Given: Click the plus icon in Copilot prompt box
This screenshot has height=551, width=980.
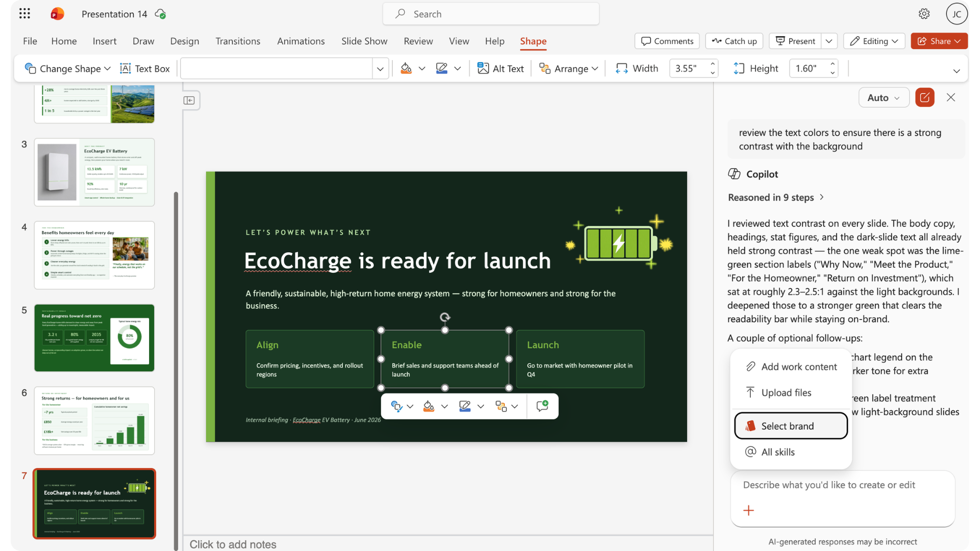Looking at the screenshot, I should tap(749, 510).
